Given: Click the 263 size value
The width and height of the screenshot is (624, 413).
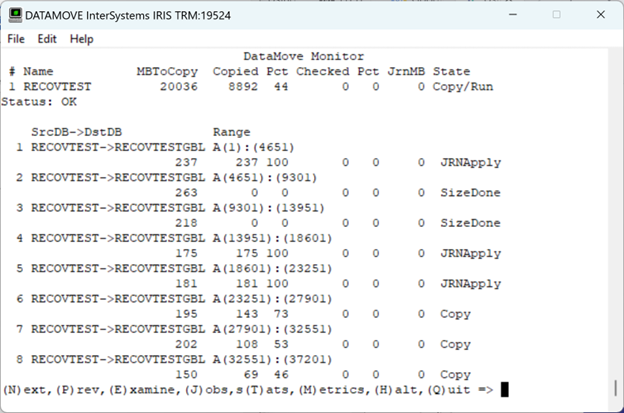Looking at the screenshot, I should [186, 193].
